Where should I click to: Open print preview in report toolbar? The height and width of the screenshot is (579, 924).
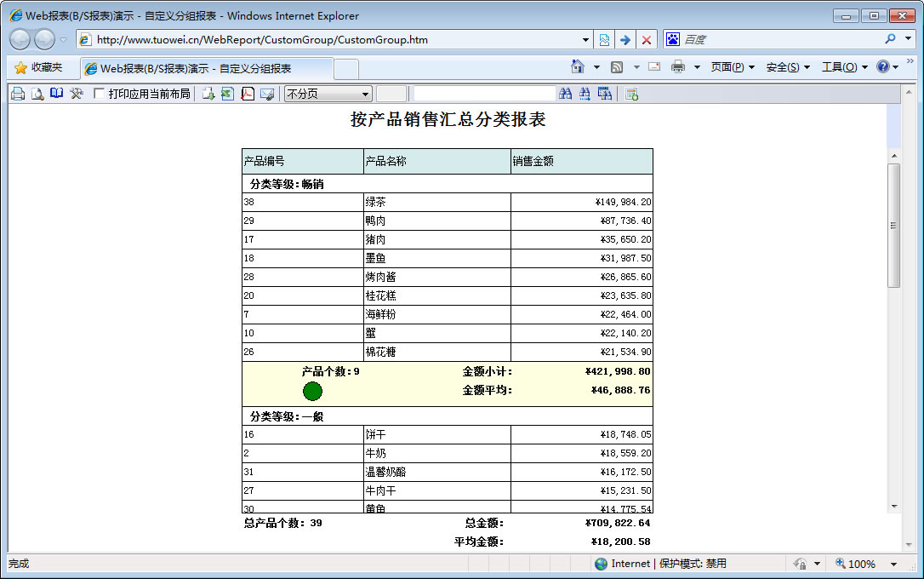pyautogui.click(x=37, y=94)
